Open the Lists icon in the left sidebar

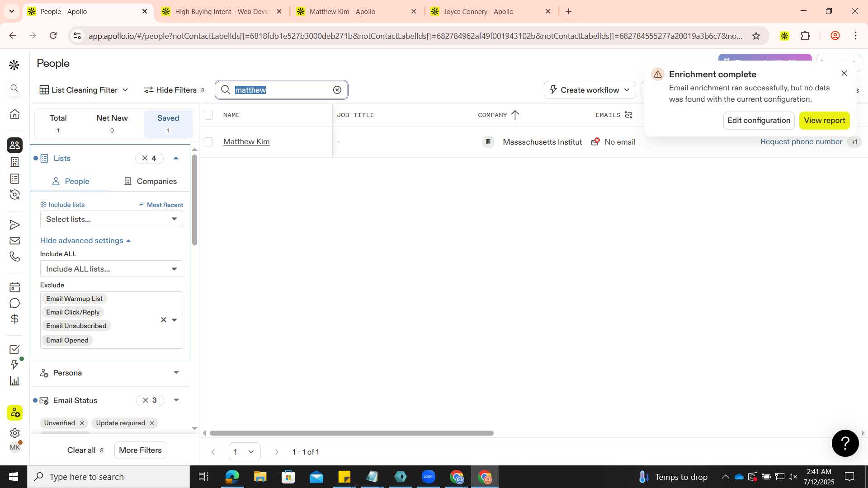click(14, 178)
